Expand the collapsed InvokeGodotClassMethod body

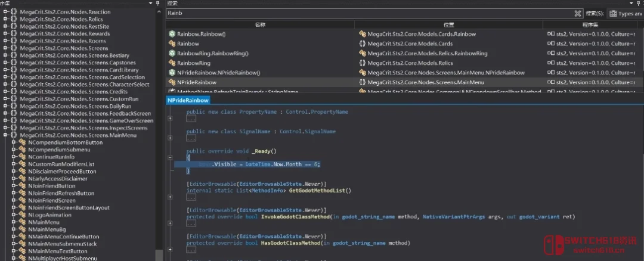(x=170, y=223)
